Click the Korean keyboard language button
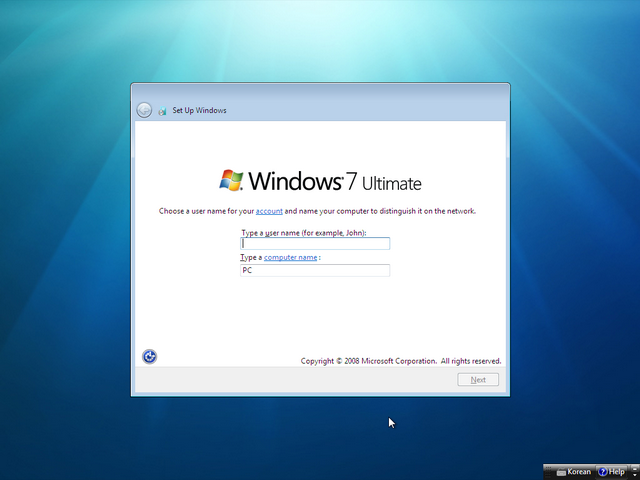640x480 pixels. [574, 472]
